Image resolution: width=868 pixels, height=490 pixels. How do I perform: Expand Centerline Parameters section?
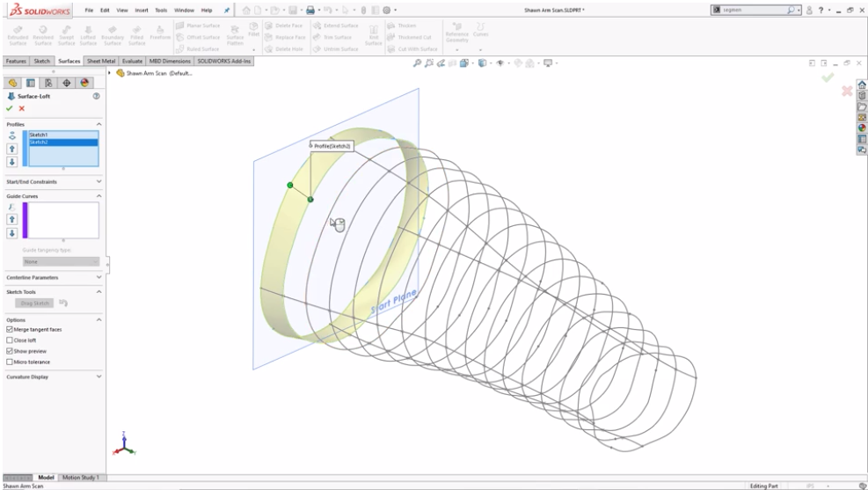[99, 277]
